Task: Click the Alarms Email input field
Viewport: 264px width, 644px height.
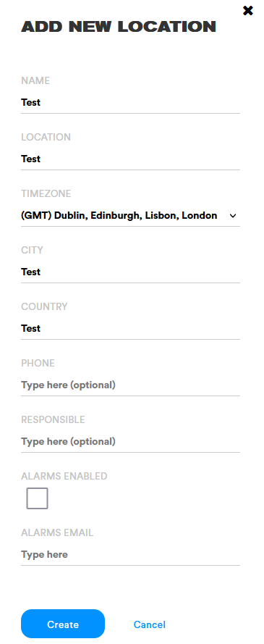Action: click(x=130, y=555)
